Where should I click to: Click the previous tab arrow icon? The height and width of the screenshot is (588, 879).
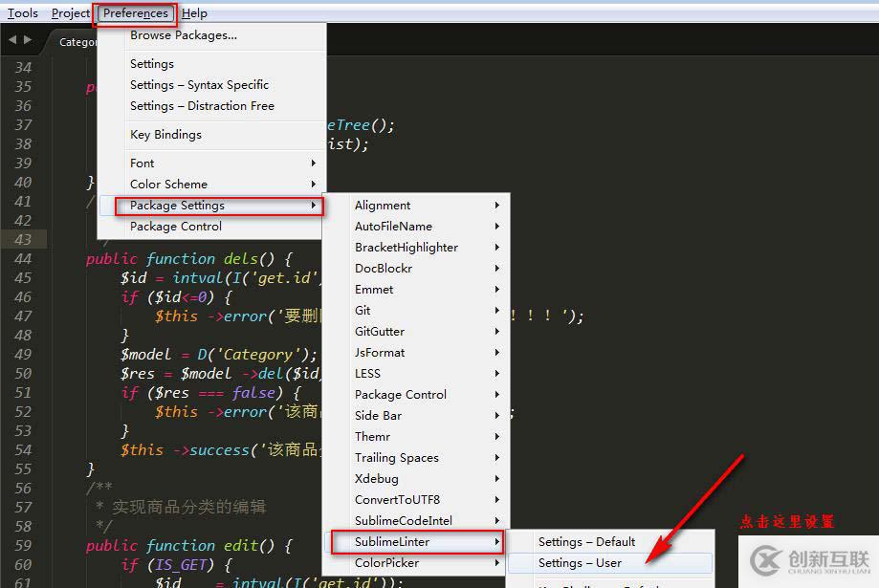tap(12, 40)
